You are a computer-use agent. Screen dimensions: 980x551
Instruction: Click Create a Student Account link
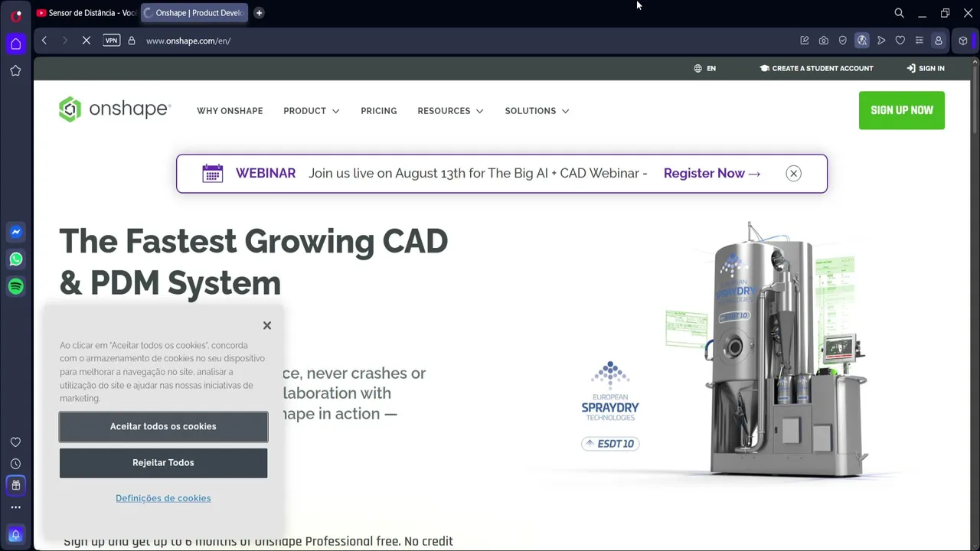tap(816, 68)
